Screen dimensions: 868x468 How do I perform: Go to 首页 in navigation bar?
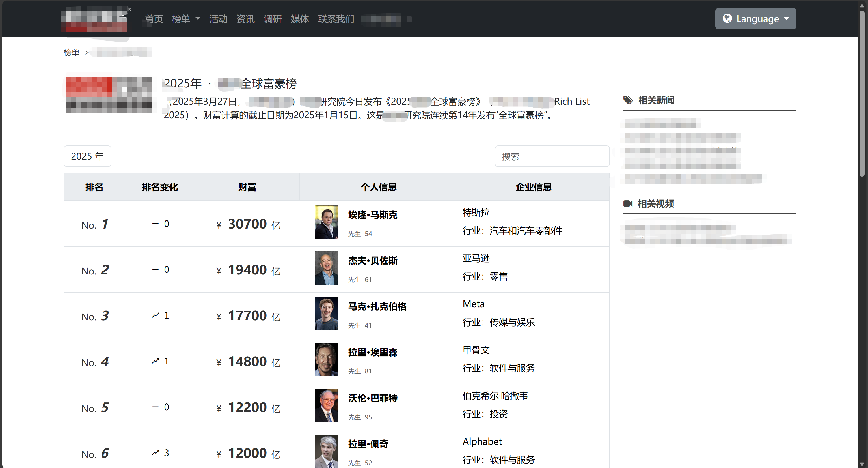coord(154,19)
